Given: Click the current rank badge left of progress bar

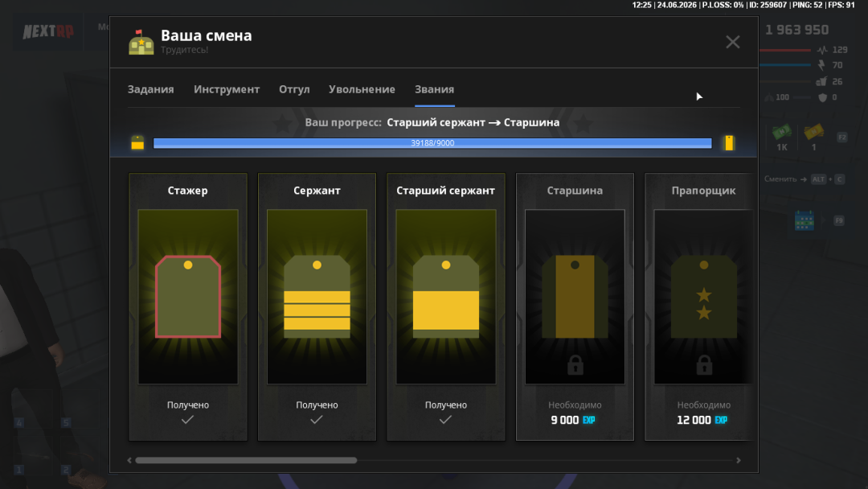Looking at the screenshot, I should click(137, 143).
